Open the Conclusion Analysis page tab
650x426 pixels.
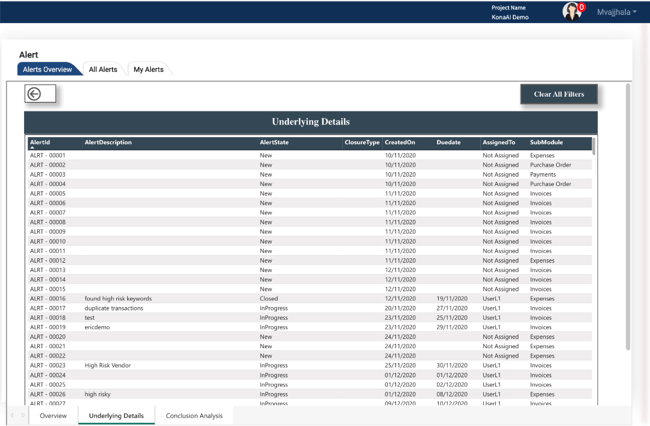194,415
